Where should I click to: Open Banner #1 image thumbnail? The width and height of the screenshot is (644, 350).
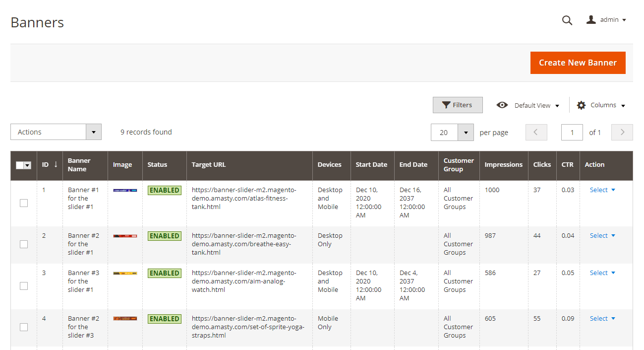coord(125,190)
